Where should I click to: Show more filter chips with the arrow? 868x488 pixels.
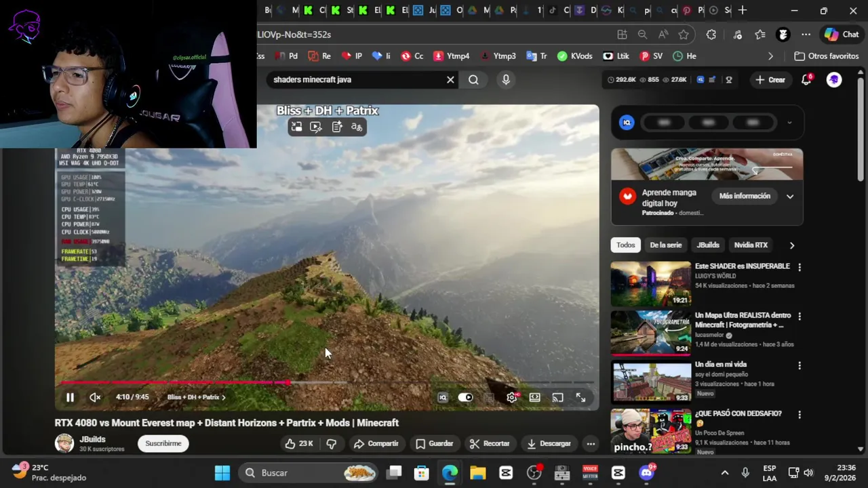click(791, 245)
